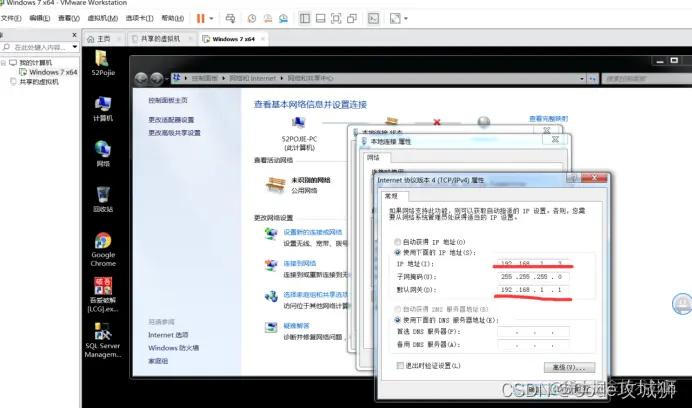Click the 首选 DNS 服务器 input field
The height and width of the screenshot is (409, 692).
[x=533, y=331]
